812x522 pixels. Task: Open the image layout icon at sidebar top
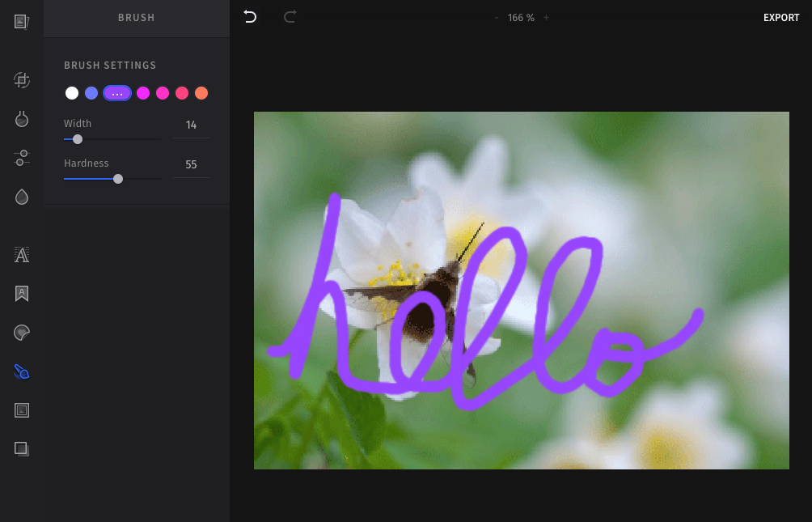21,20
